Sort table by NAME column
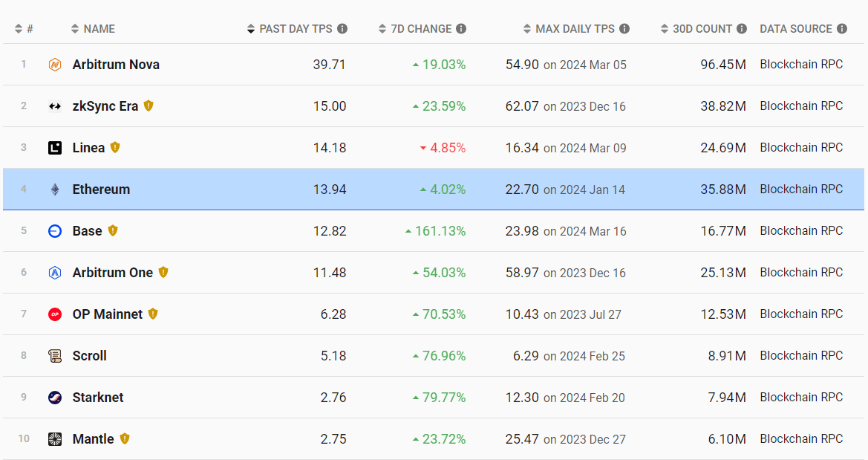 click(x=93, y=29)
